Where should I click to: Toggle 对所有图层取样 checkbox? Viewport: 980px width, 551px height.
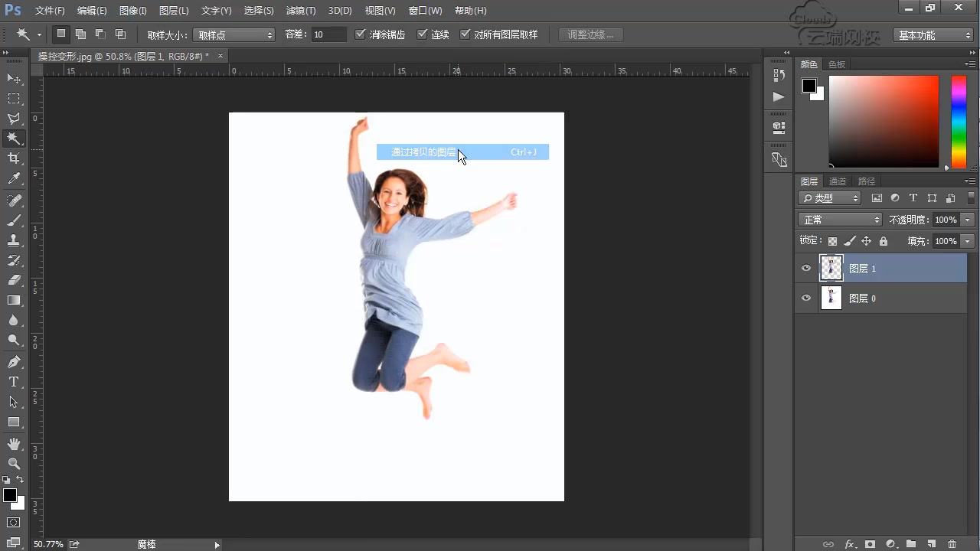(465, 34)
